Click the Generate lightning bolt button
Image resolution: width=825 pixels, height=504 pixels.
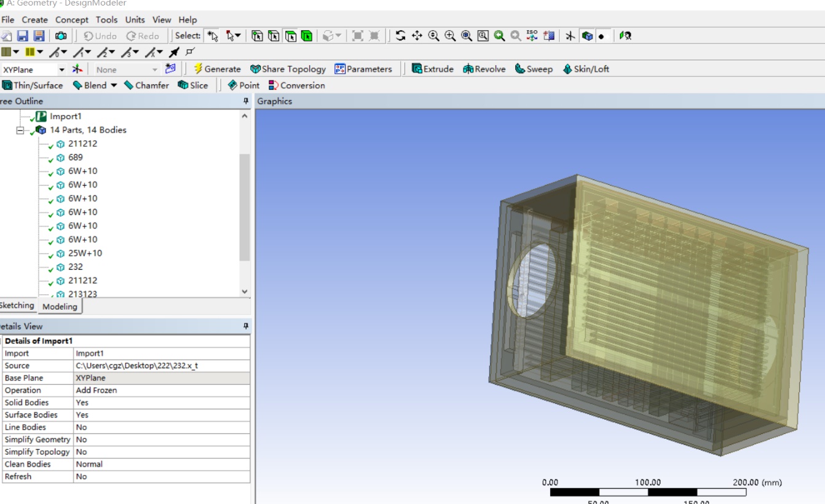click(217, 69)
